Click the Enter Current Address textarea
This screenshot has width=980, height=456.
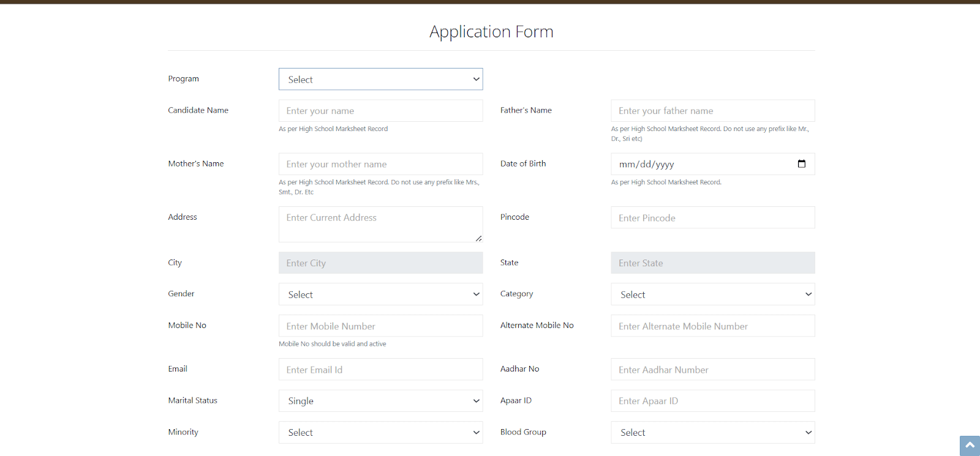tap(380, 224)
